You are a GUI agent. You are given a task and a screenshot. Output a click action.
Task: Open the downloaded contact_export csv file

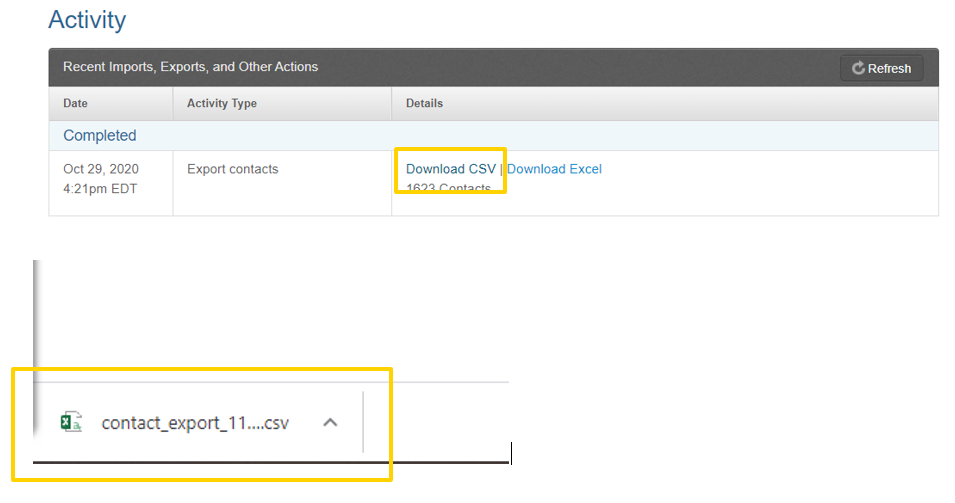coord(194,423)
